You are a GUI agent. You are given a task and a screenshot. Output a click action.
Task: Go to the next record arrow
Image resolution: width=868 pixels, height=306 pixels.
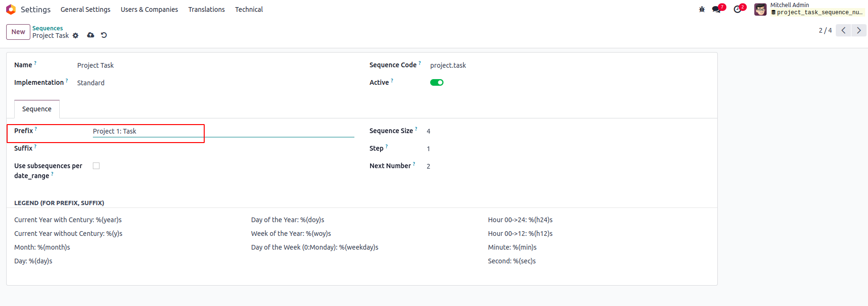tap(859, 30)
